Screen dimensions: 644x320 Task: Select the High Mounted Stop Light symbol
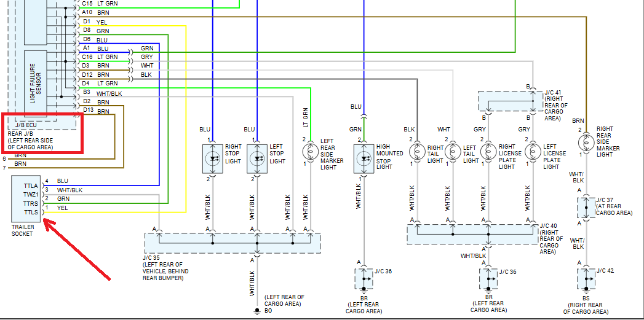364,159
